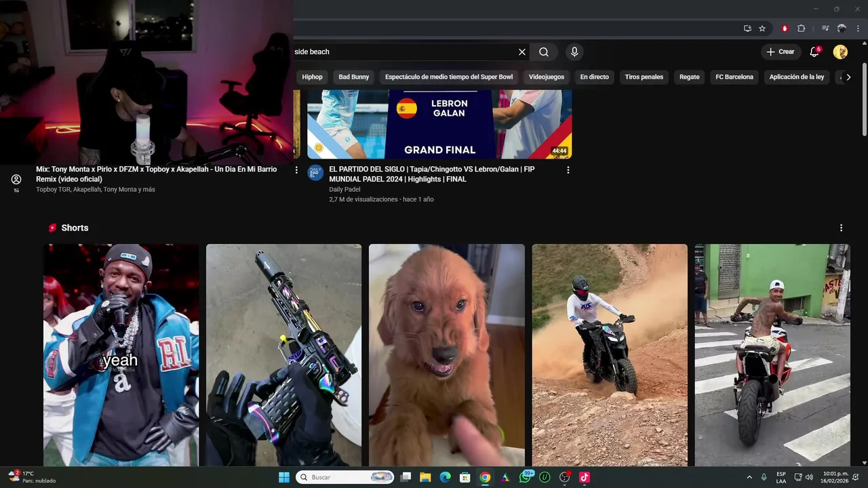Select the Bad Bunny filter chip
Viewport: 868px width, 488px height.
pos(354,77)
